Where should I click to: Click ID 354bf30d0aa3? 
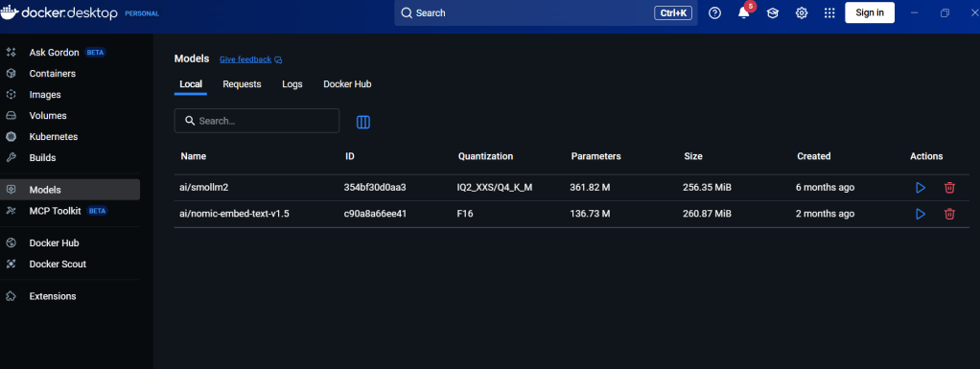[375, 187]
